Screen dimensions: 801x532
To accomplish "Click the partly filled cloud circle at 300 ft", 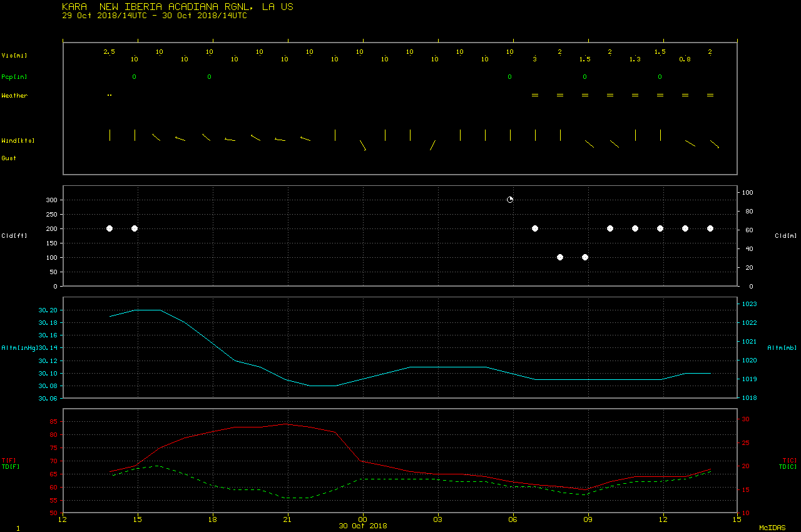I will [x=510, y=200].
